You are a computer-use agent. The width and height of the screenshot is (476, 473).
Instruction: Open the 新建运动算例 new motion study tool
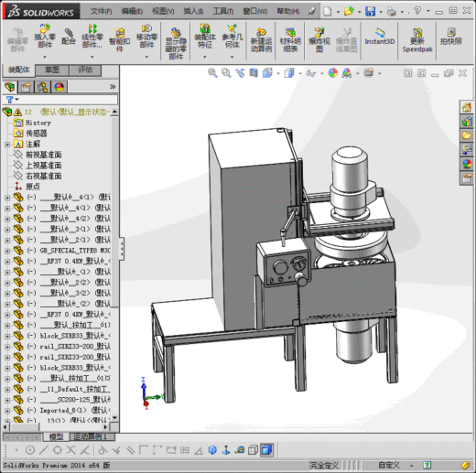click(x=261, y=40)
